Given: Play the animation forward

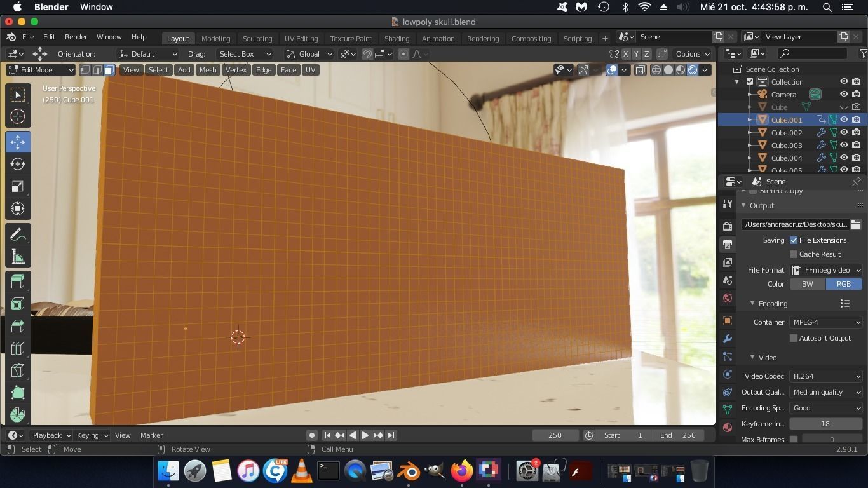Looking at the screenshot, I should 365,435.
